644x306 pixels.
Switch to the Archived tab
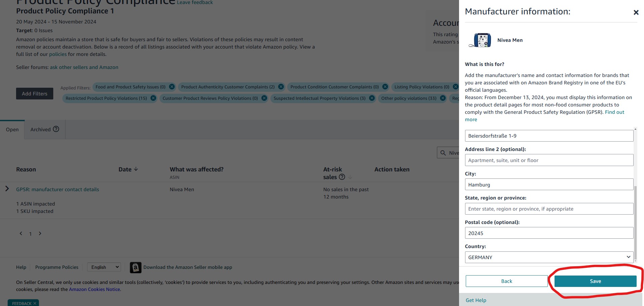point(45,130)
